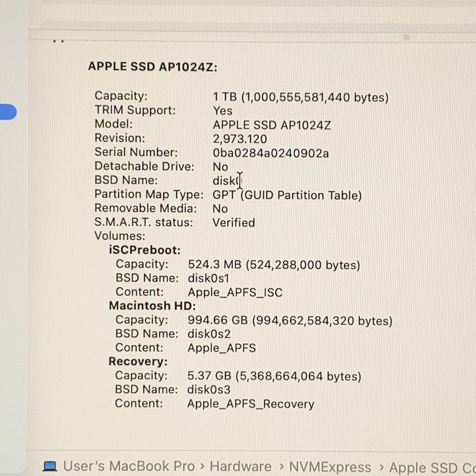Select the content value Apple_APFS_Recovery
This screenshot has height=476, width=476.
tap(251, 404)
